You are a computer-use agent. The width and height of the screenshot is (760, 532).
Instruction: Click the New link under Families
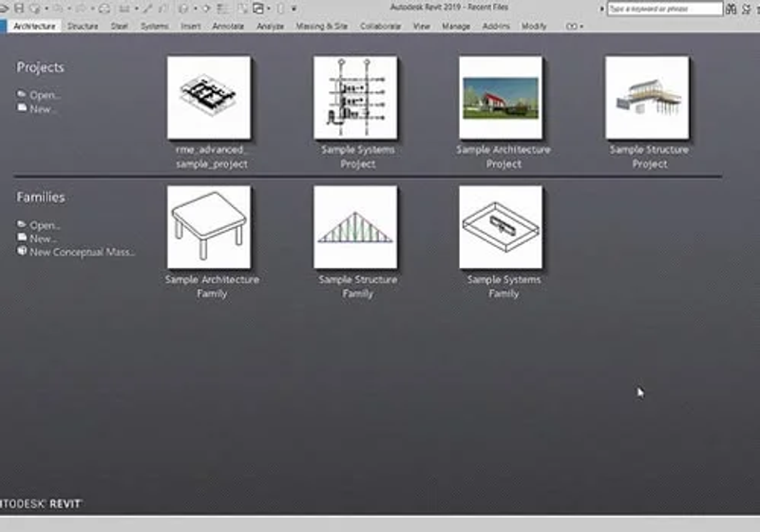43,238
